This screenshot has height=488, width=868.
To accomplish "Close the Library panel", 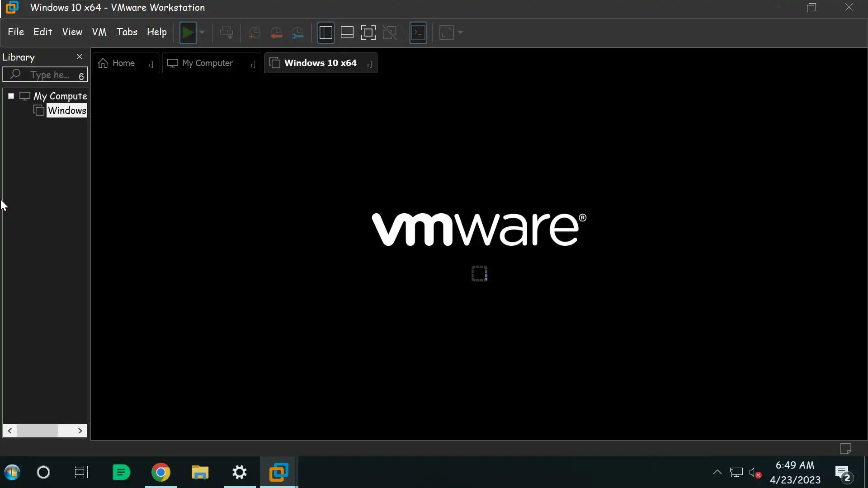I will 80,57.
